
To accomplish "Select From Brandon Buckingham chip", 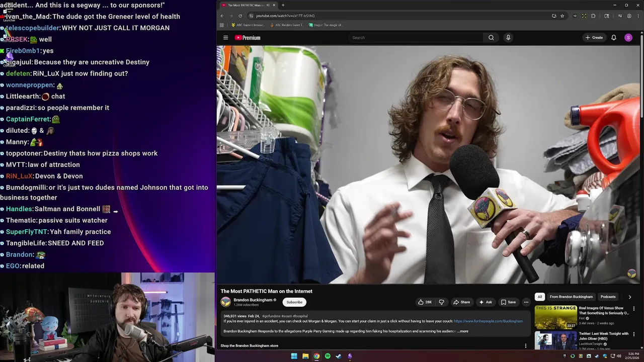I will pyautogui.click(x=571, y=297).
